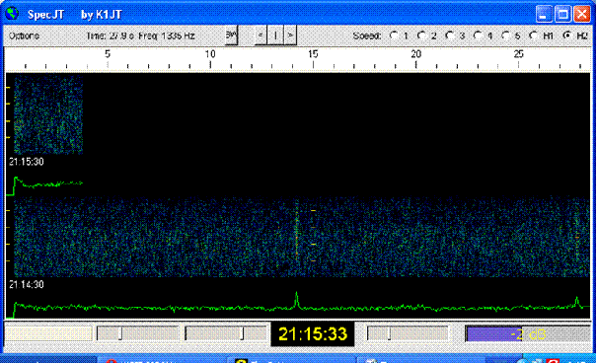Click the BW button in toolbar
This screenshot has width=597, height=364.
231,36
